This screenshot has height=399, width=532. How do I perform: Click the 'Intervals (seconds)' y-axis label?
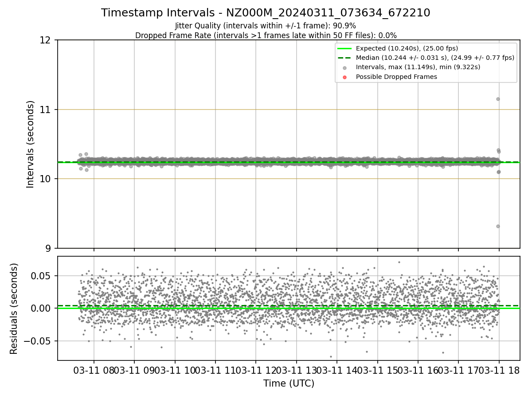point(30,144)
